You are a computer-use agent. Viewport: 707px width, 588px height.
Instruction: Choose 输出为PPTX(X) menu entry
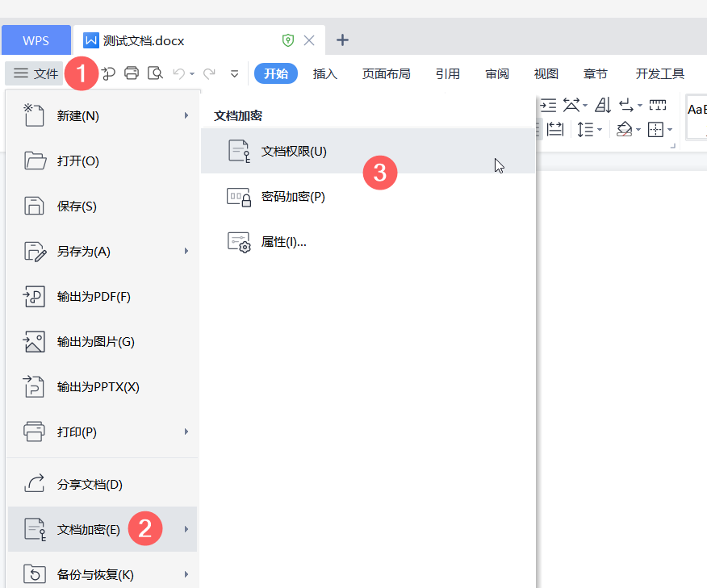click(x=102, y=386)
